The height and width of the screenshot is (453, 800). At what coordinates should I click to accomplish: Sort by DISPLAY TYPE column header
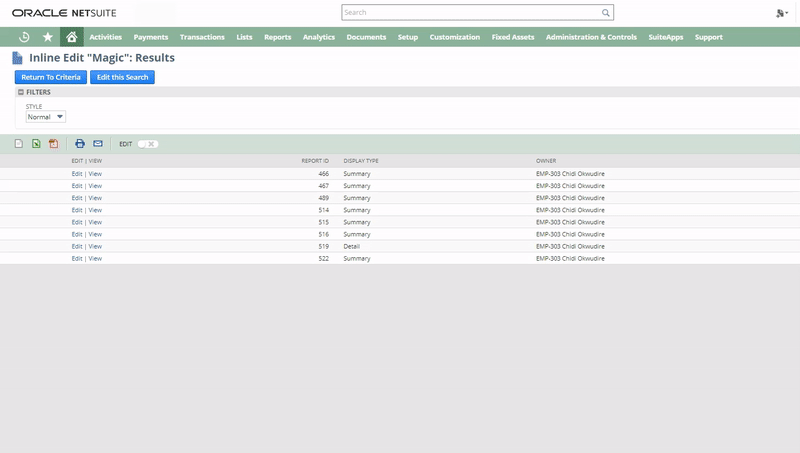(x=361, y=161)
